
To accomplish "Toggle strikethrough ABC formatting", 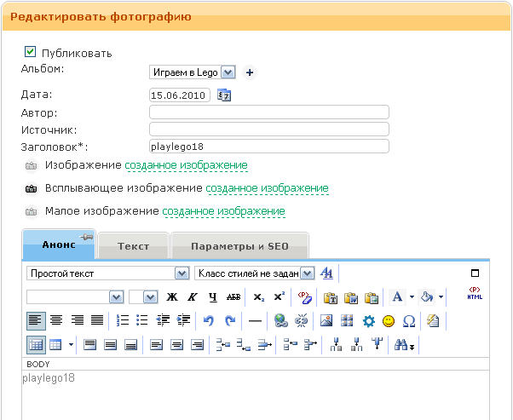I will tap(233, 297).
